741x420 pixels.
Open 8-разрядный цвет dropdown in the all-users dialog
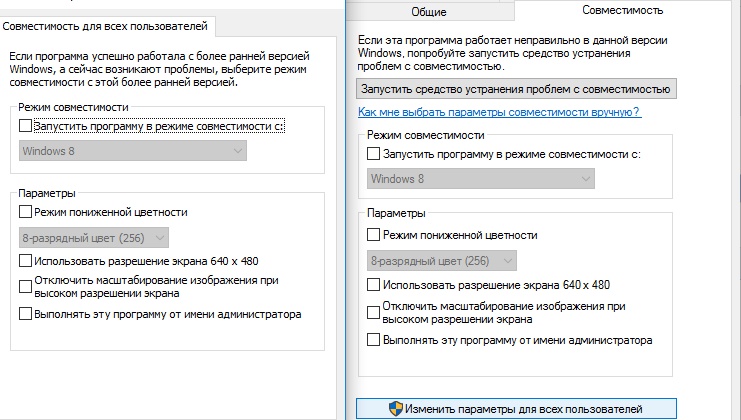(94, 237)
